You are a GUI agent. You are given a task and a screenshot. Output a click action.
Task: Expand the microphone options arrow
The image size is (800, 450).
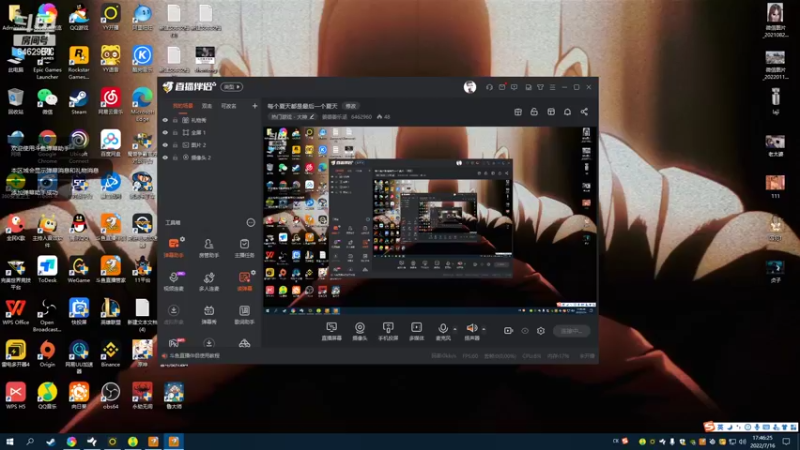click(x=455, y=329)
